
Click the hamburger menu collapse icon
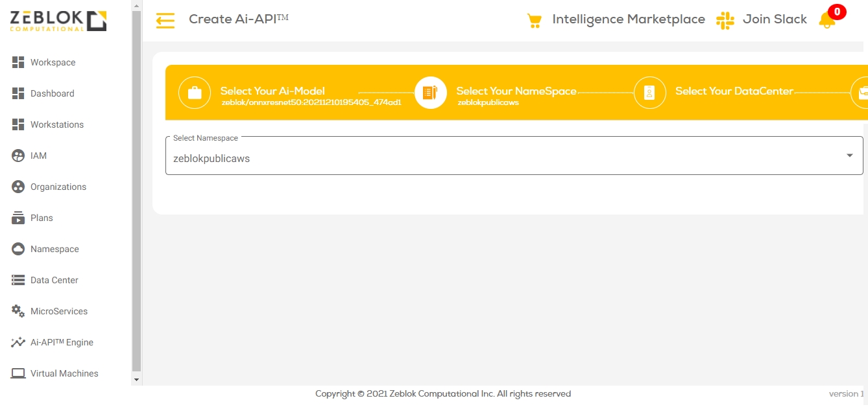pos(165,21)
